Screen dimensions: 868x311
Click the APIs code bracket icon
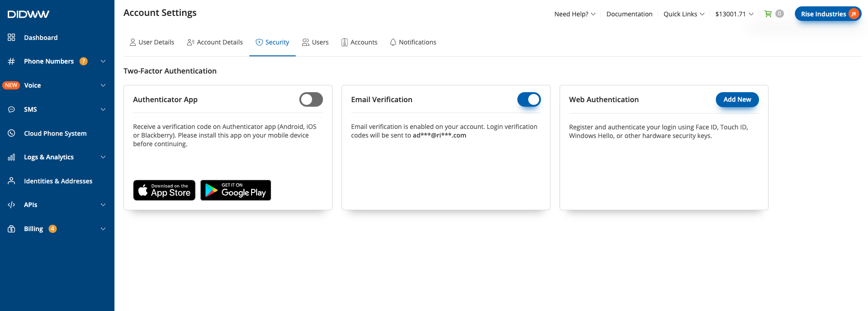pyautogui.click(x=11, y=205)
